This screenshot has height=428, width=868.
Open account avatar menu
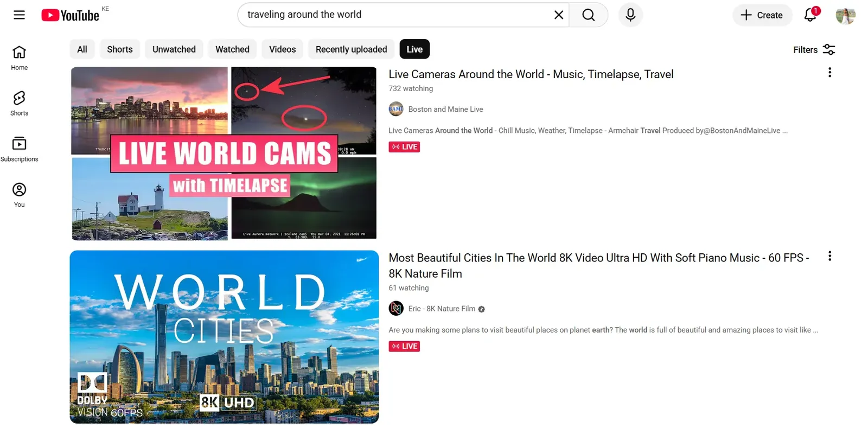click(845, 16)
